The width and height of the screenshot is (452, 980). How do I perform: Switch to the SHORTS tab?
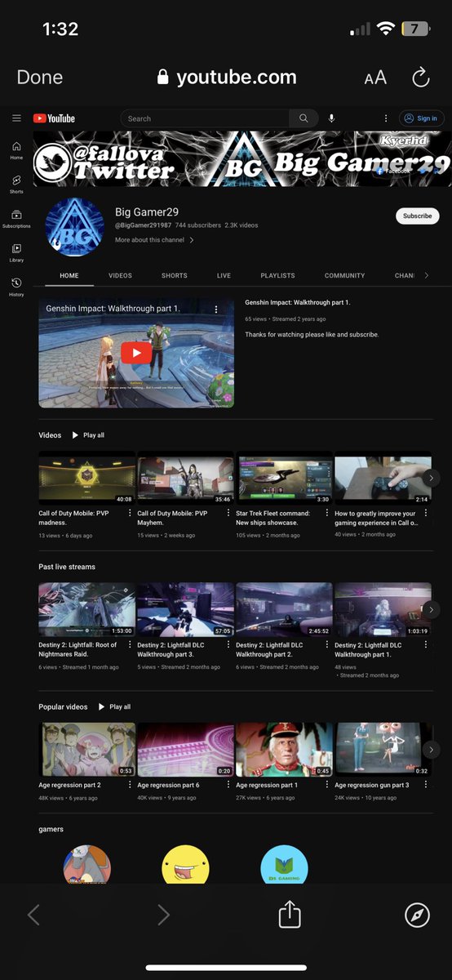point(174,276)
